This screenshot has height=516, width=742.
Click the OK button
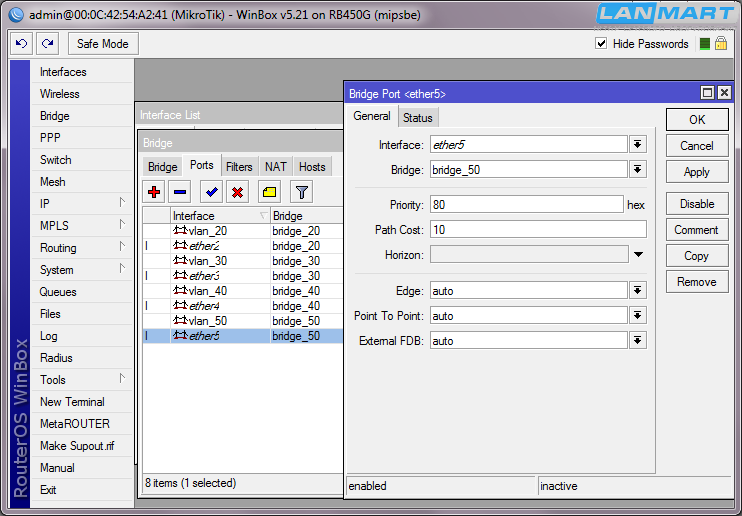(697, 119)
